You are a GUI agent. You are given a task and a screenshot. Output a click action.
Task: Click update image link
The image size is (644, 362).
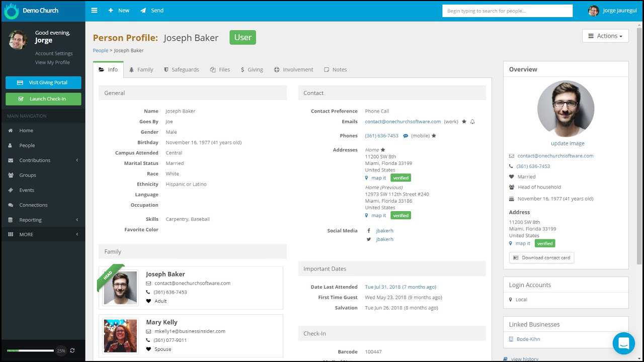(568, 143)
